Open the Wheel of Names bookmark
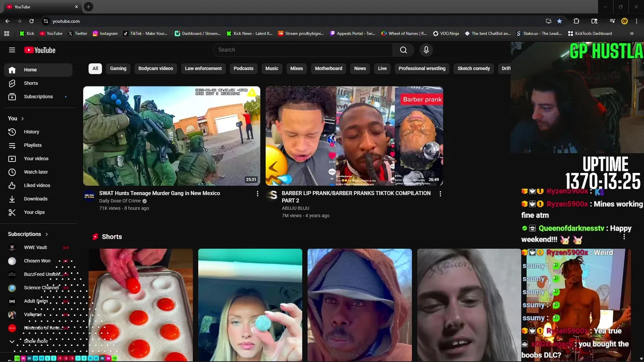The image size is (644, 362). click(x=404, y=34)
